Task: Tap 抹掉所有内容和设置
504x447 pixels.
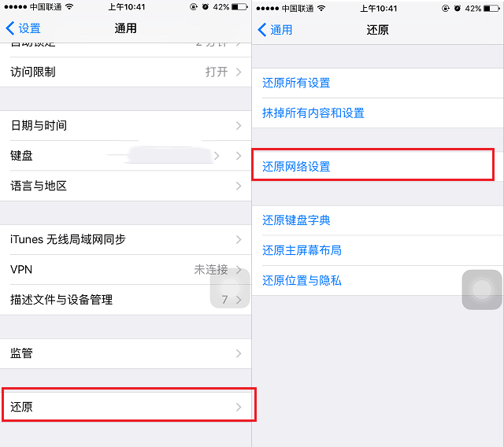Action: [378, 113]
